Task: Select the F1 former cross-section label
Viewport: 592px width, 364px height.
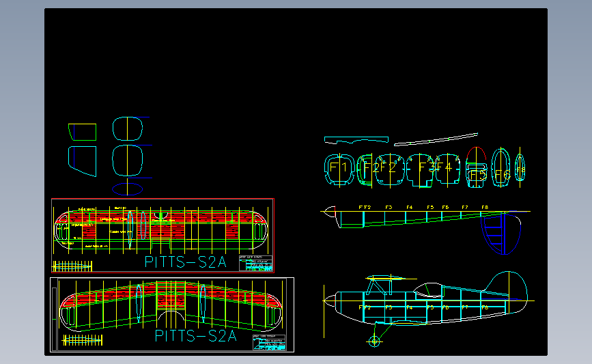Action: [338, 167]
